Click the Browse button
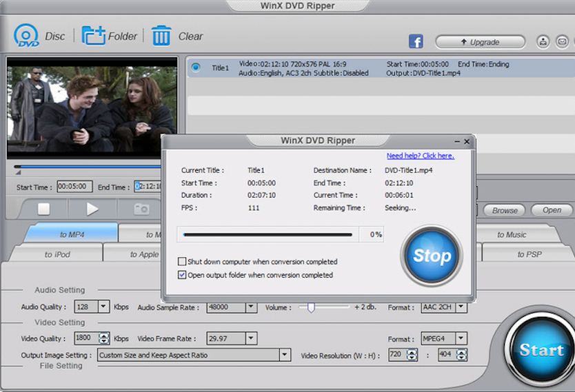 click(505, 210)
